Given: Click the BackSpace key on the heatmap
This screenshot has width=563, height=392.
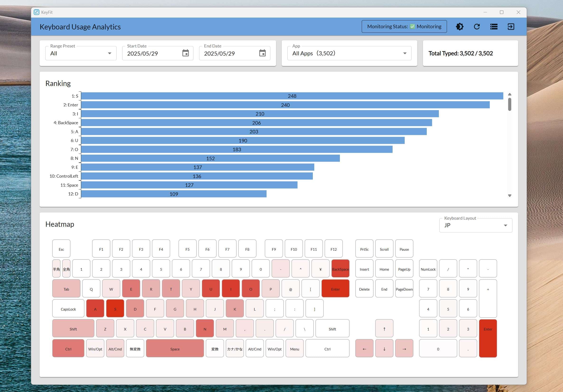Looking at the screenshot, I should (x=340, y=269).
